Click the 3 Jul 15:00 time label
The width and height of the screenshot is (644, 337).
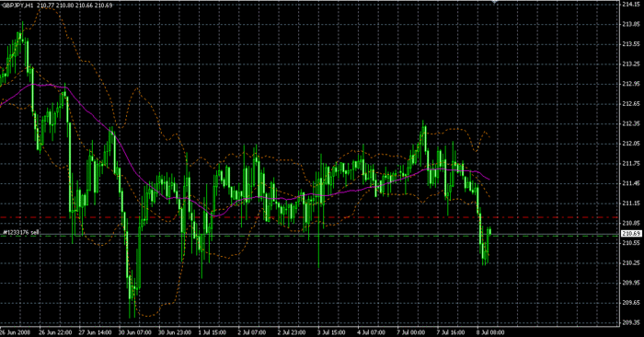coord(331,332)
